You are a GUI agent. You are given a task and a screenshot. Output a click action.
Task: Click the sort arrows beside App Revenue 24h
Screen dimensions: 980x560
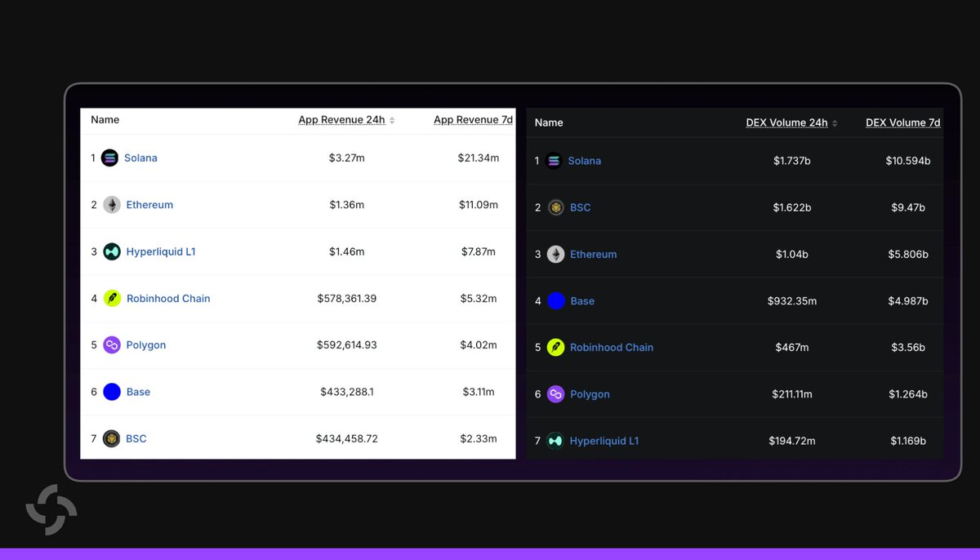tap(392, 120)
